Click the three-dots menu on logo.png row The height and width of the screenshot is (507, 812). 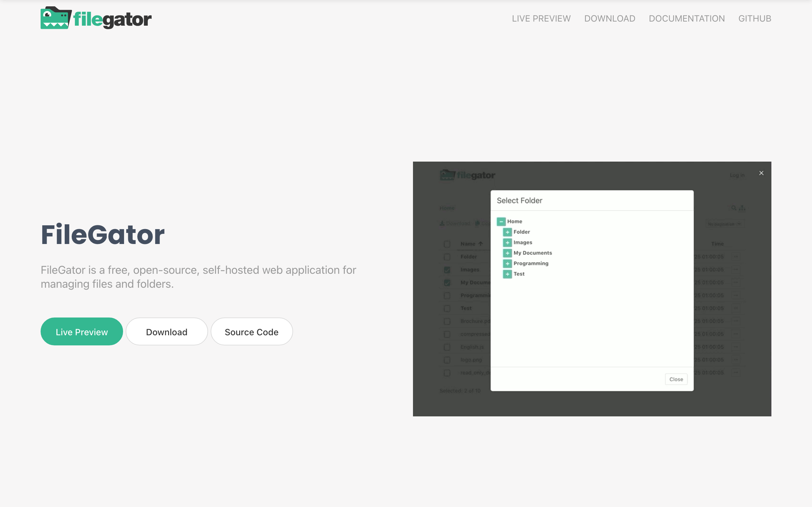(736, 360)
